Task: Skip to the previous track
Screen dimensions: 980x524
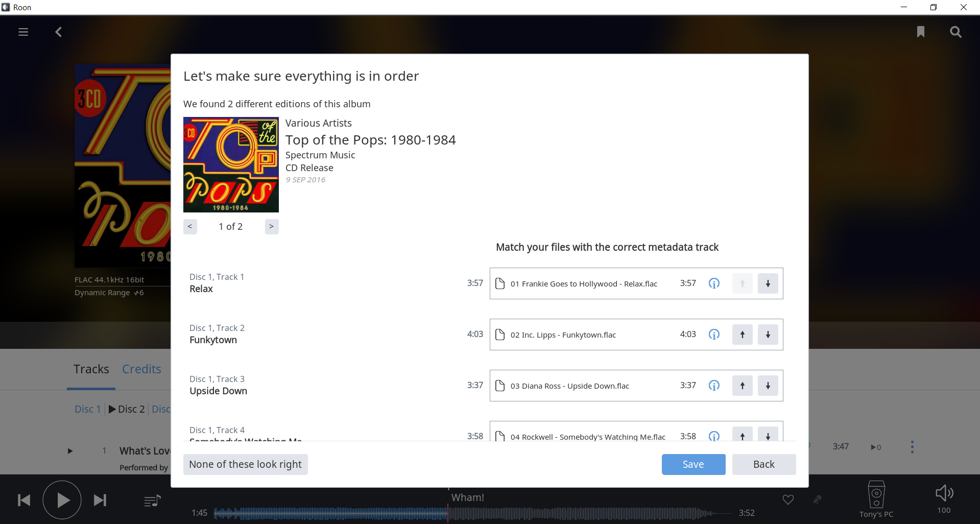Action: coord(24,500)
